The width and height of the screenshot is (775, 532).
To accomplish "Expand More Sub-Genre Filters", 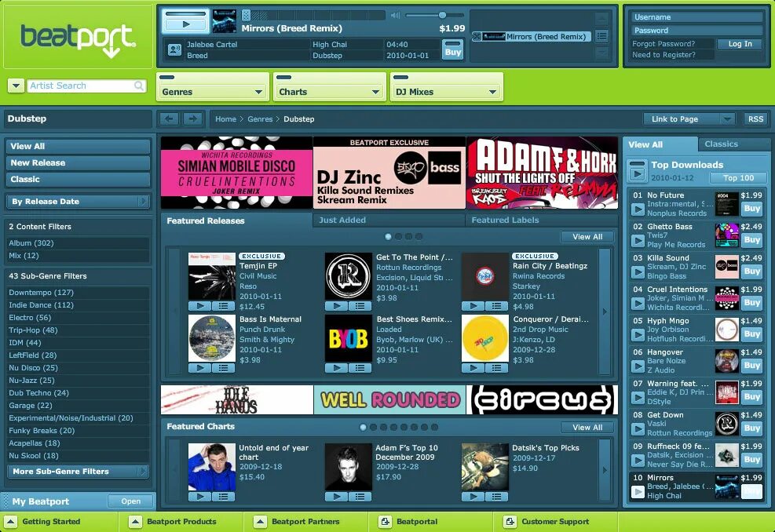I will pyautogui.click(x=78, y=472).
